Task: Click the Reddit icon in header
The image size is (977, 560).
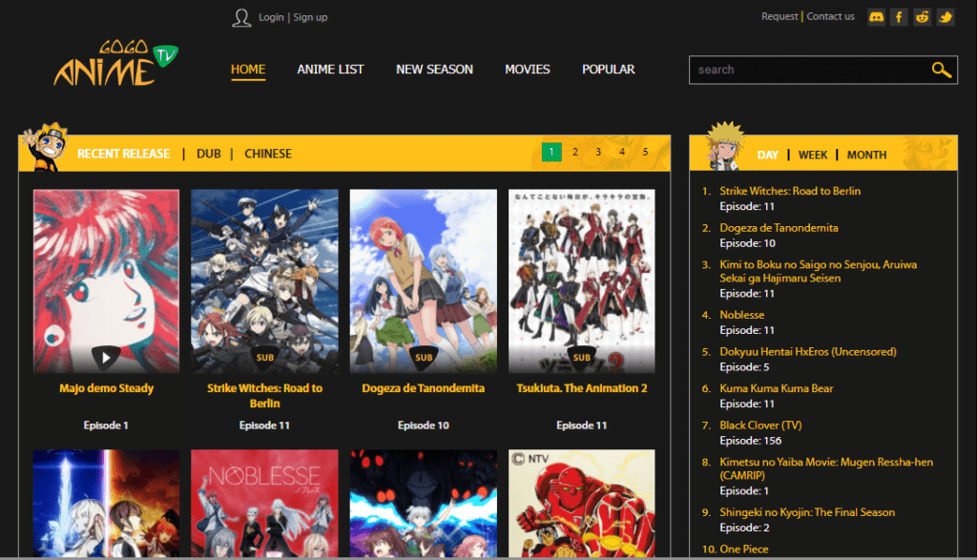Action: coord(922,17)
